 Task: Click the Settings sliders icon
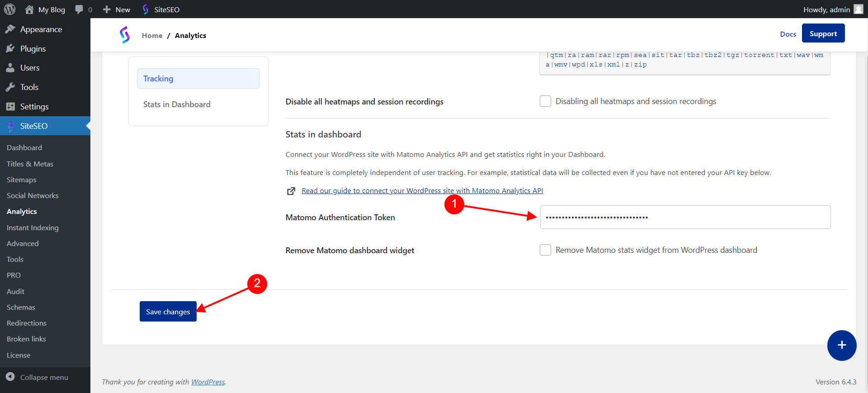pyautogui.click(x=10, y=107)
